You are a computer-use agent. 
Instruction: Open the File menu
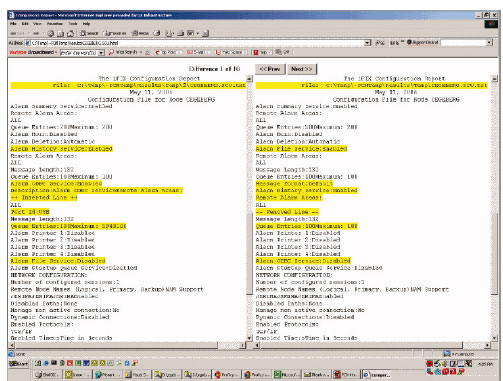[x=13, y=24]
